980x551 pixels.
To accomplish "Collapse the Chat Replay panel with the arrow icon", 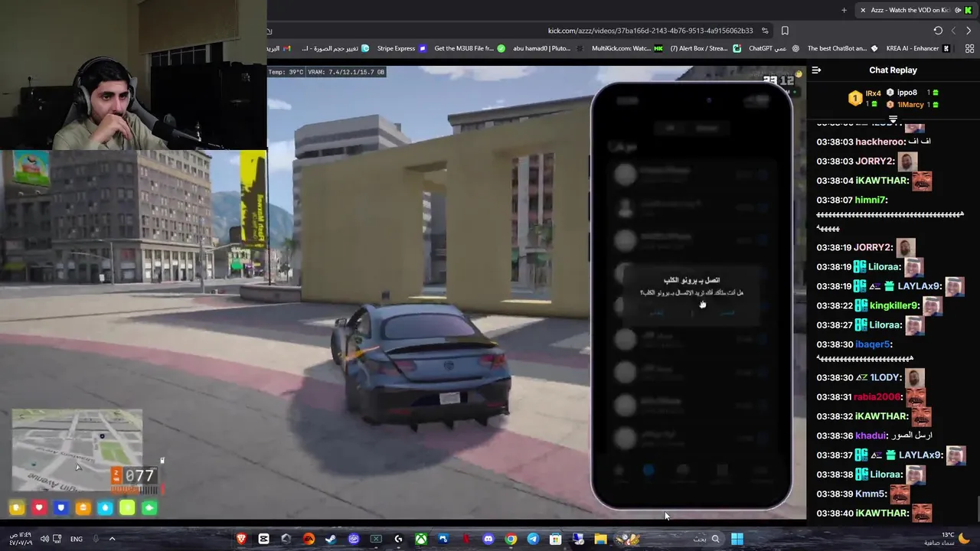I will [816, 70].
